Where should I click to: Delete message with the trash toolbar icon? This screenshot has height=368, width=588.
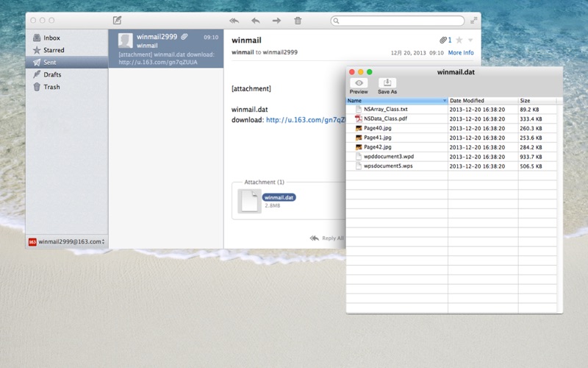(x=298, y=21)
